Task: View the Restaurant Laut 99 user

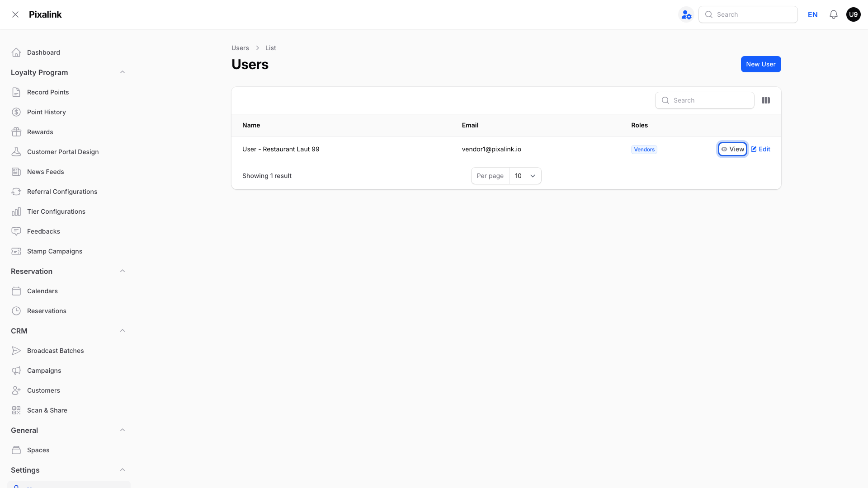Action: click(732, 149)
